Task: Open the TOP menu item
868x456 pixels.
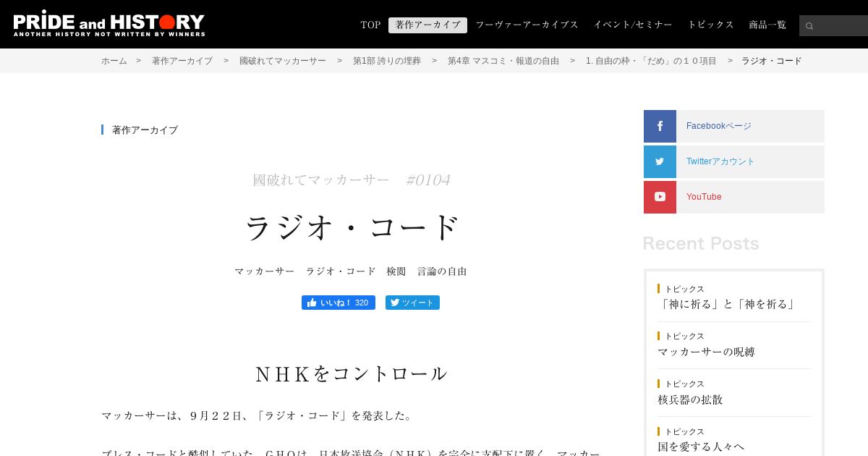Action: point(370,25)
